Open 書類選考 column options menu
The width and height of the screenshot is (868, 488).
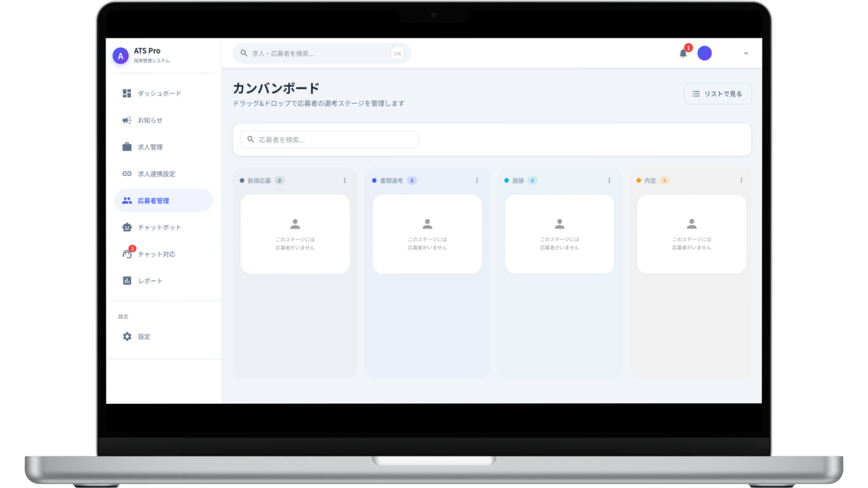click(x=477, y=181)
